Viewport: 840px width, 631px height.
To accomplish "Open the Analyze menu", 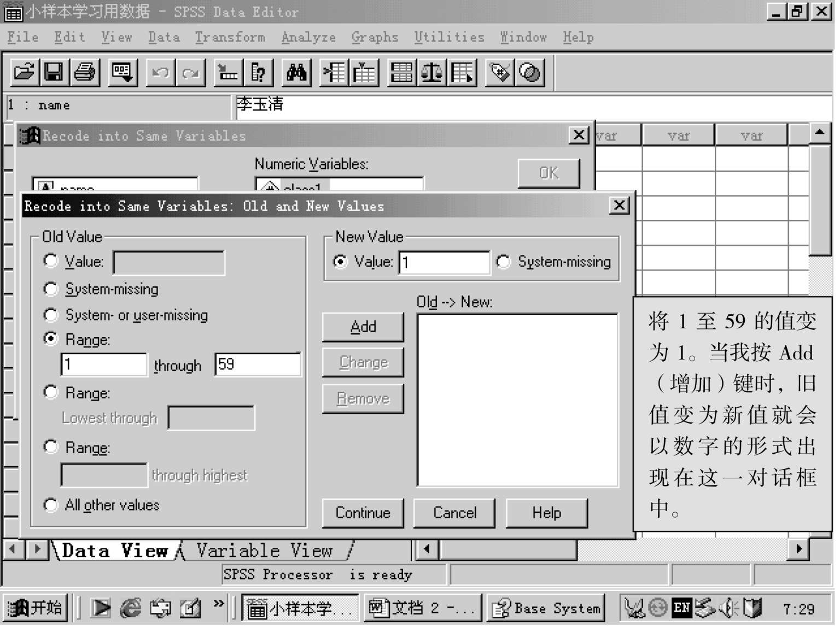I will [308, 37].
